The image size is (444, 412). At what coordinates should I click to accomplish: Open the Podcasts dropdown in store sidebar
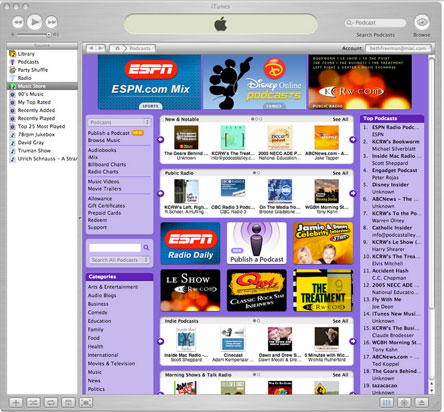119,122
